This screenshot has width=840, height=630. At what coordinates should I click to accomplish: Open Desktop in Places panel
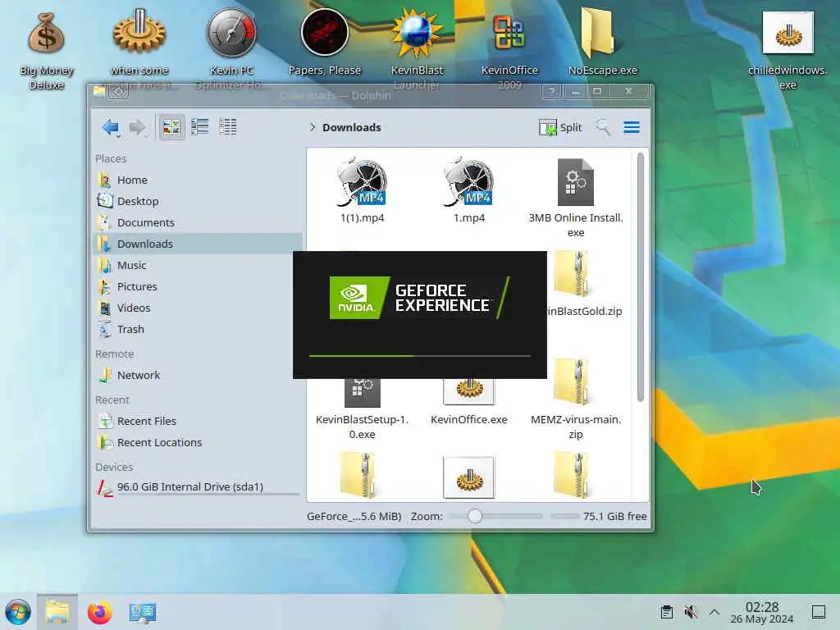199,202
